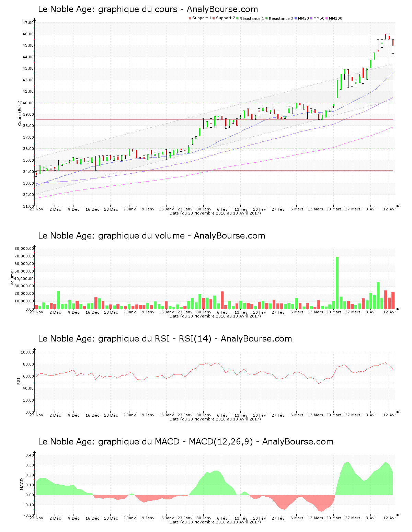Click the 100.00 RSI axis value
The height and width of the screenshot is (532, 412).
tap(27, 352)
